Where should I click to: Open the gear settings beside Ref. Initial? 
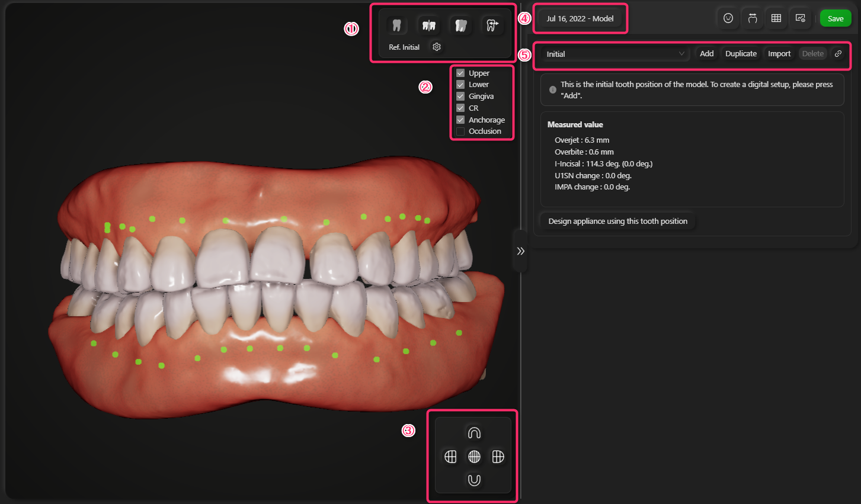click(437, 47)
